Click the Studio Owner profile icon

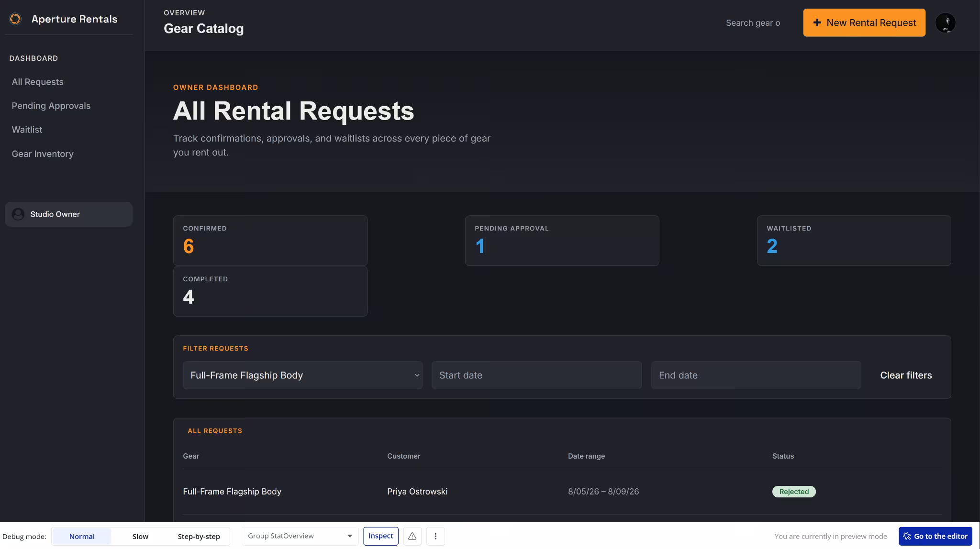[18, 214]
